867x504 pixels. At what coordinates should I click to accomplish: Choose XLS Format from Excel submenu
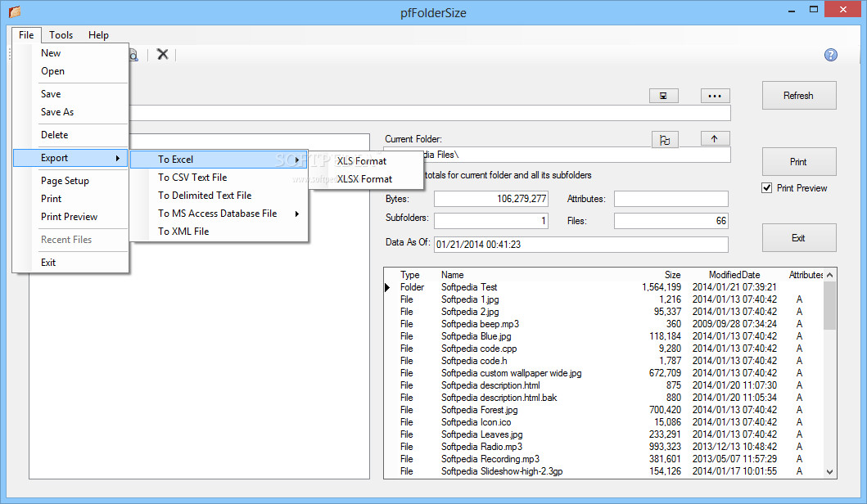coord(366,161)
